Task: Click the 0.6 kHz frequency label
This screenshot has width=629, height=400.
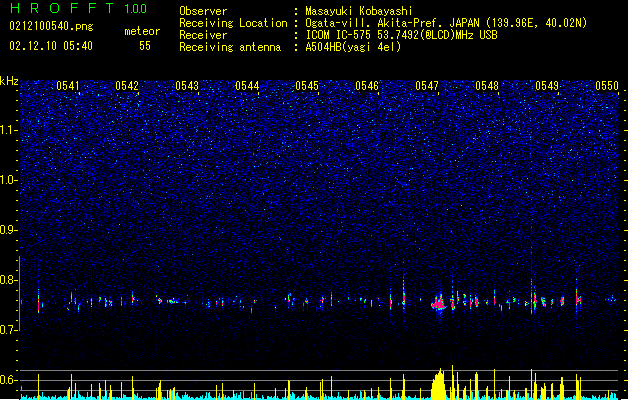Action: tap(8, 380)
